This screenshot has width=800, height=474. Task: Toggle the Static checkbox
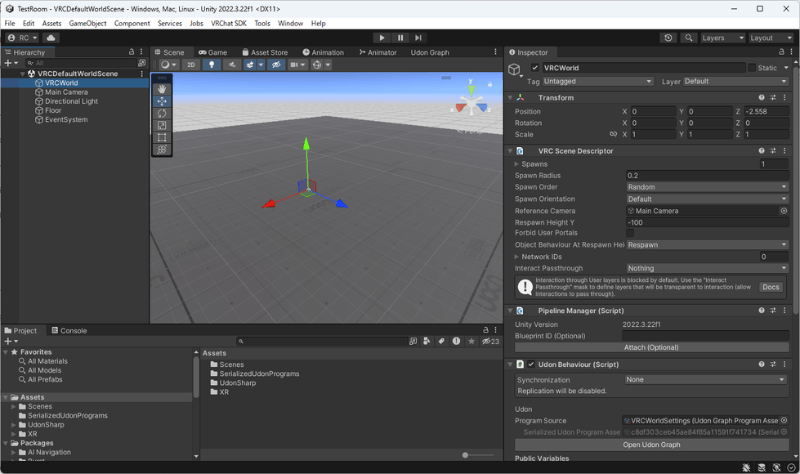pos(752,67)
